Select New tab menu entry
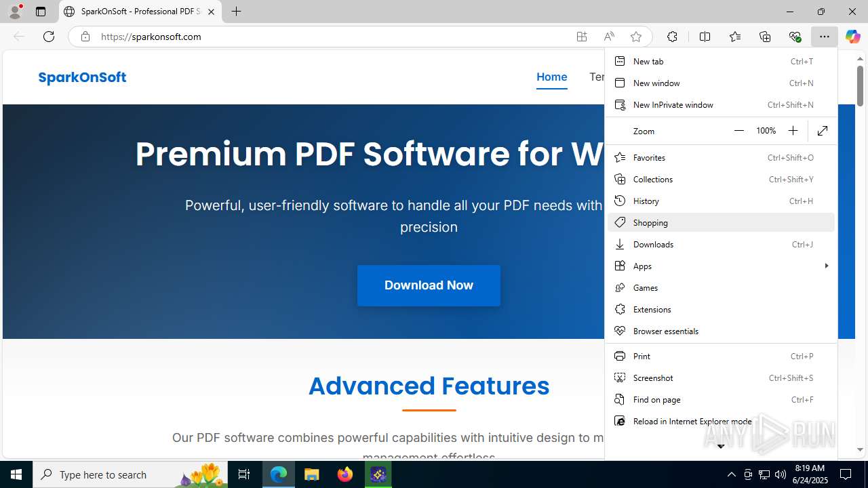The image size is (868, 488). 721,61
